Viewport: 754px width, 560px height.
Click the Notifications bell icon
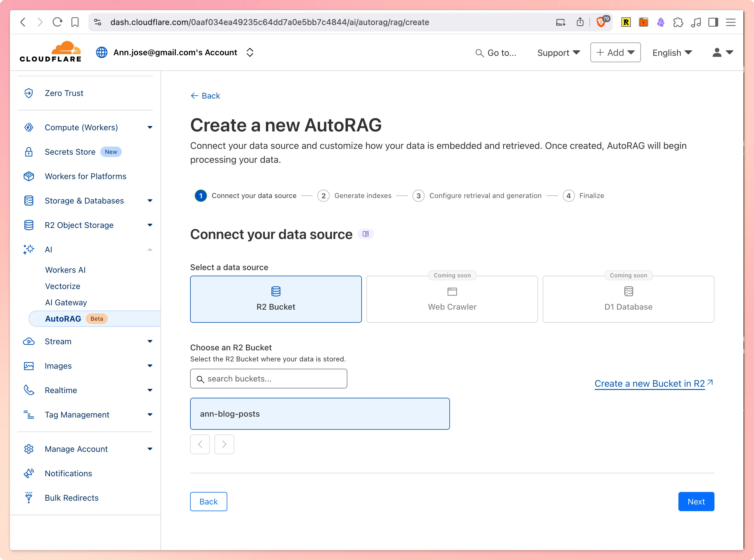pyautogui.click(x=29, y=473)
